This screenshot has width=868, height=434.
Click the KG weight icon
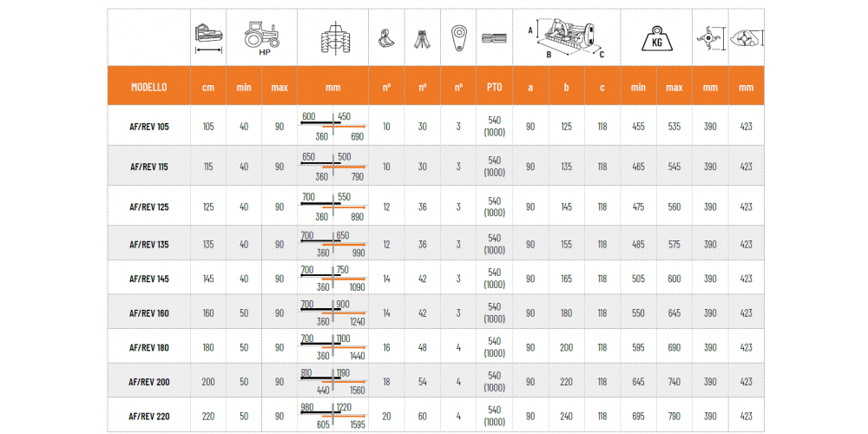click(656, 37)
